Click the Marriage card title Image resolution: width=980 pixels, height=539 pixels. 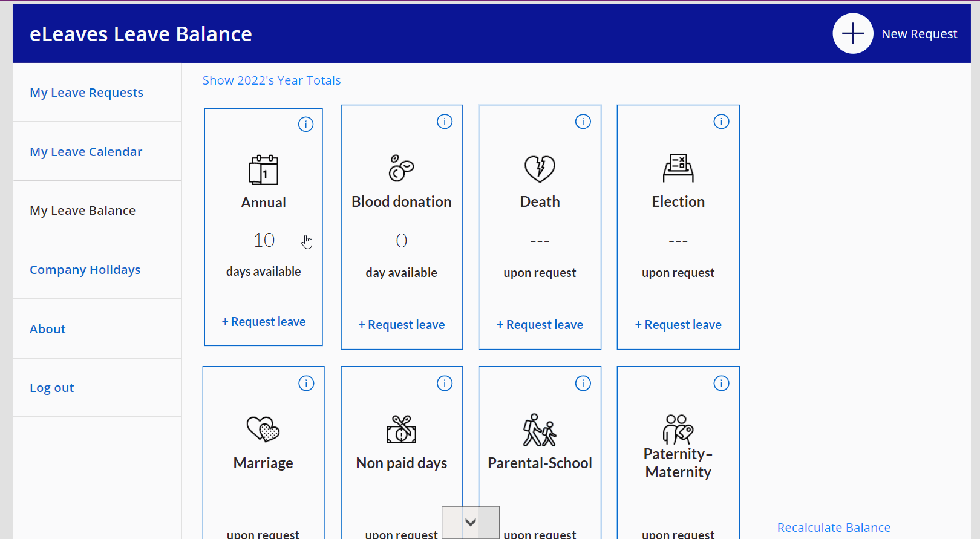pyautogui.click(x=263, y=463)
